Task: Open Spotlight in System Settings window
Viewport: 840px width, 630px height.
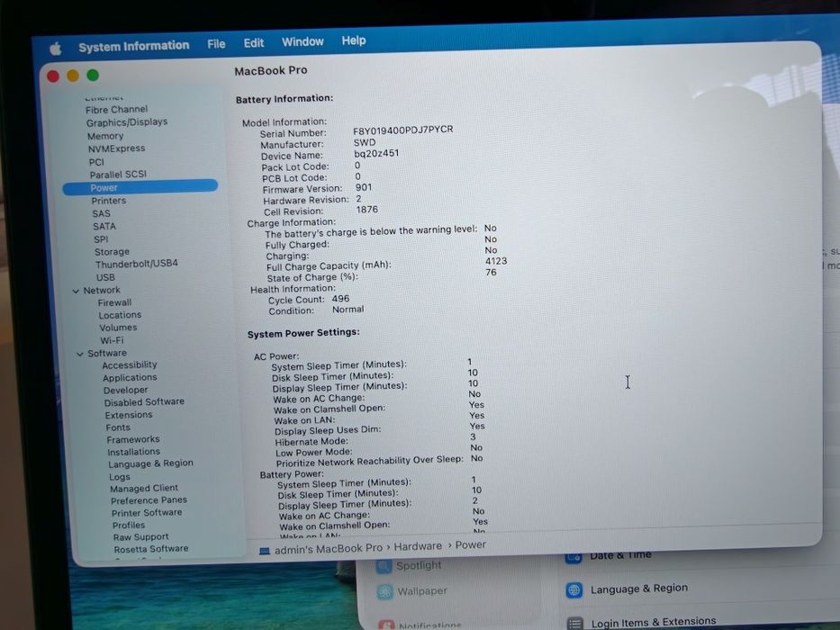Action: (x=410, y=566)
